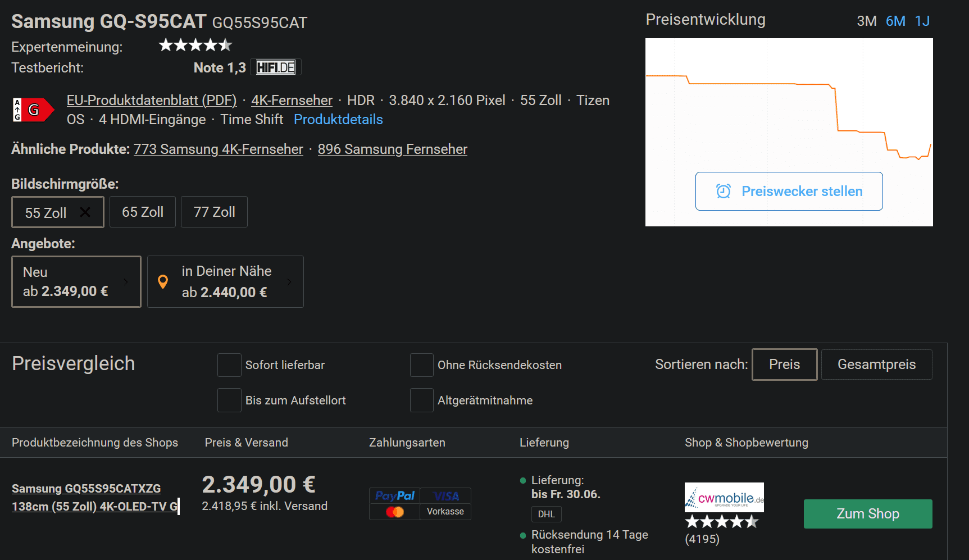Remove the 55 Zoll filter with X
This screenshot has width=969, height=560.
tap(85, 212)
